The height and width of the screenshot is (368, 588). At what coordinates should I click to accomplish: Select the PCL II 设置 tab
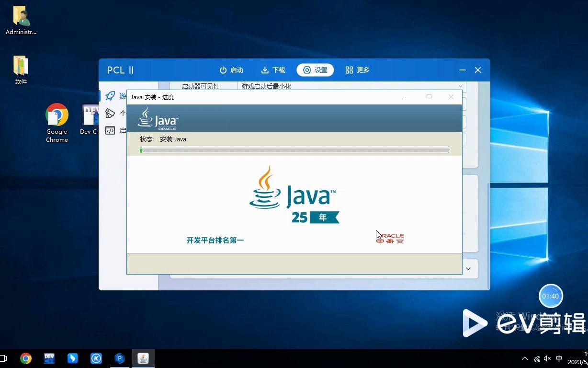point(315,70)
